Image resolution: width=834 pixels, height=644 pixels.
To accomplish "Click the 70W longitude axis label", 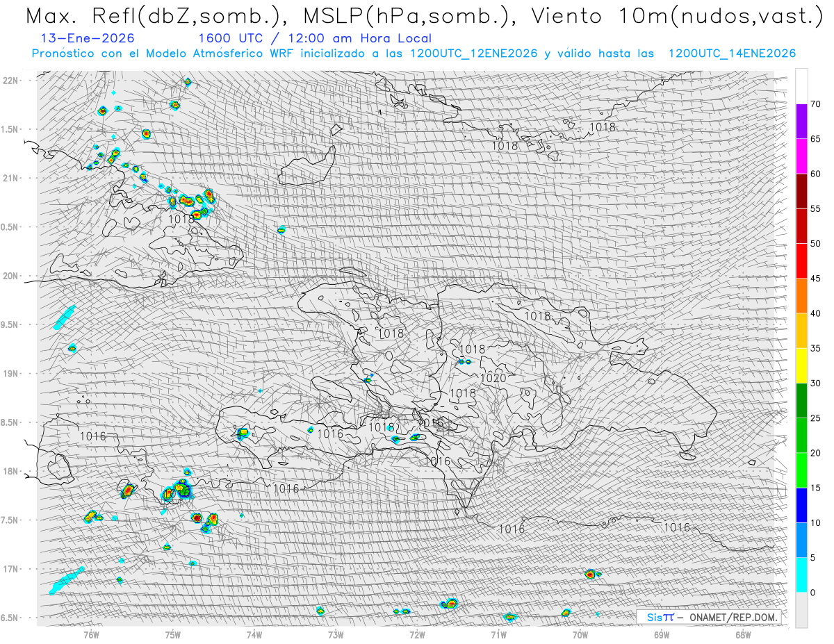I will click(580, 634).
